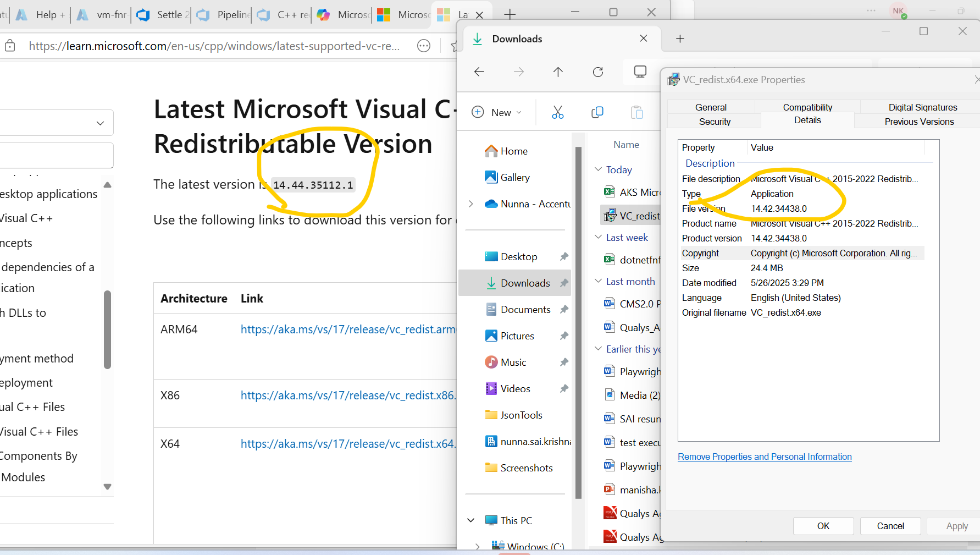
Task: Select the dotnetfnf Excel file
Action: click(632, 260)
